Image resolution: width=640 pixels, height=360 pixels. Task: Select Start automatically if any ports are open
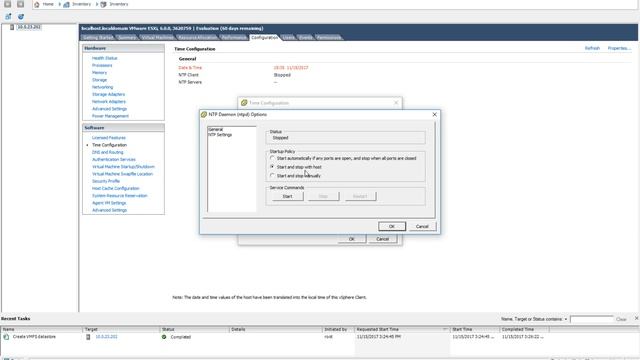point(272,158)
